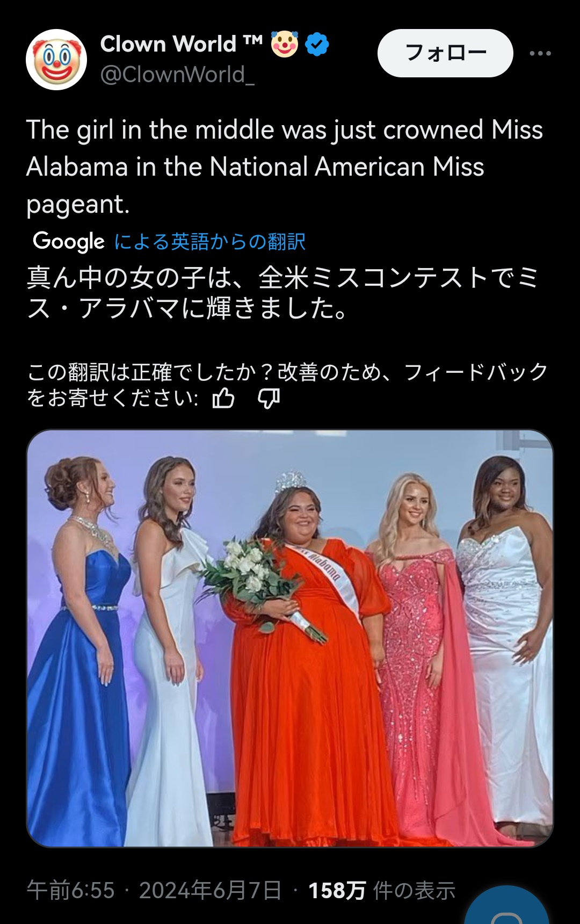Tap the clown emoji beside the display name
580x924 pixels.
pos(285,44)
